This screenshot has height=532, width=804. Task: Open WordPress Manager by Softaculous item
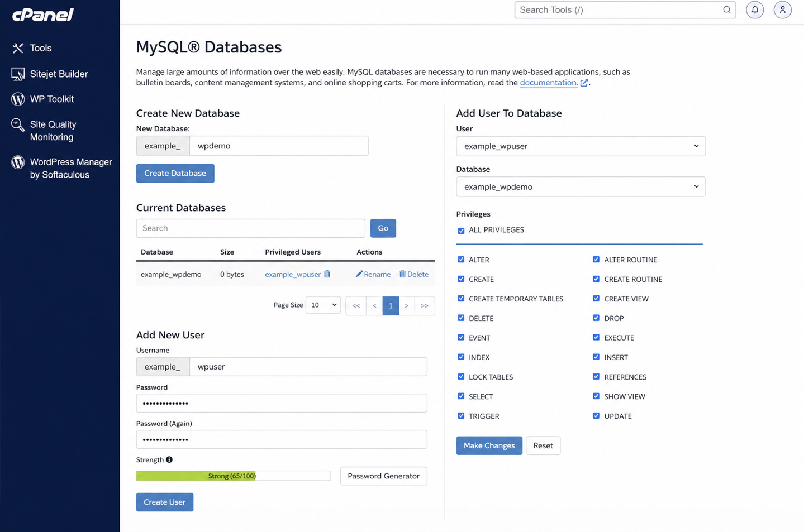coord(71,168)
